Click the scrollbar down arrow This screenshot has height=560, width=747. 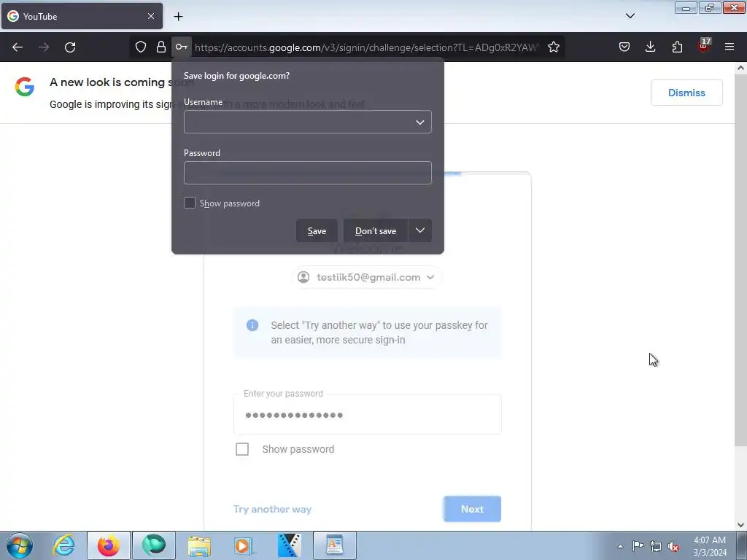(x=740, y=525)
